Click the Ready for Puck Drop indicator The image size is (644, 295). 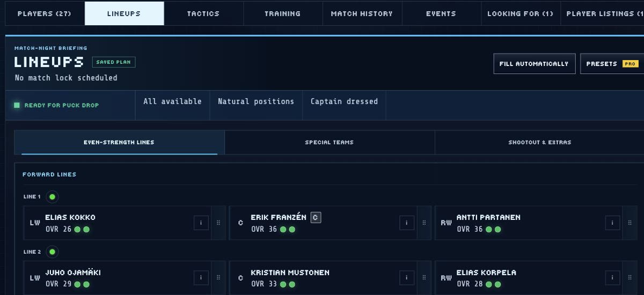[x=56, y=105]
